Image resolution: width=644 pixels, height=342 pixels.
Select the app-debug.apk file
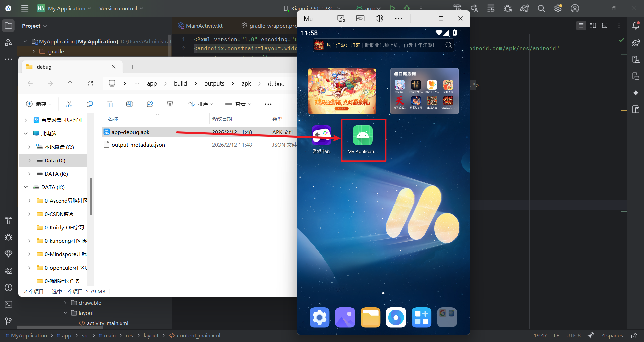[199, 132]
